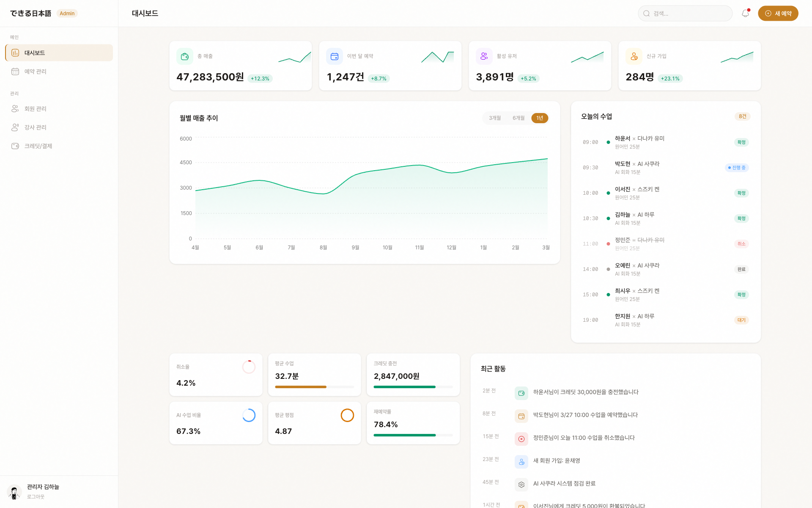Screen dimensions: 812x508
Task: Click the 신규 가입 user-plus icon
Action: click(x=634, y=56)
